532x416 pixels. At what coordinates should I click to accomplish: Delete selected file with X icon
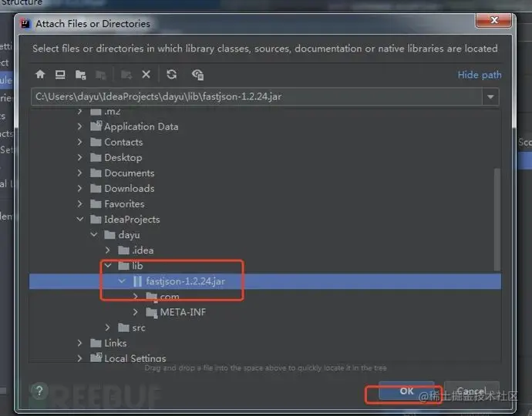pyautogui.click(x=146, y=74)
